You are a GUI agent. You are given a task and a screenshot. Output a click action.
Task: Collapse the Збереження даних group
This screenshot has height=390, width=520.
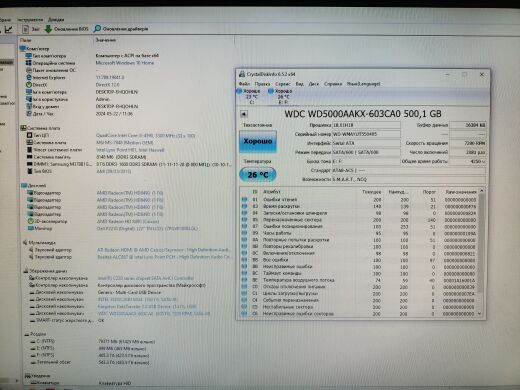point(26,271)
